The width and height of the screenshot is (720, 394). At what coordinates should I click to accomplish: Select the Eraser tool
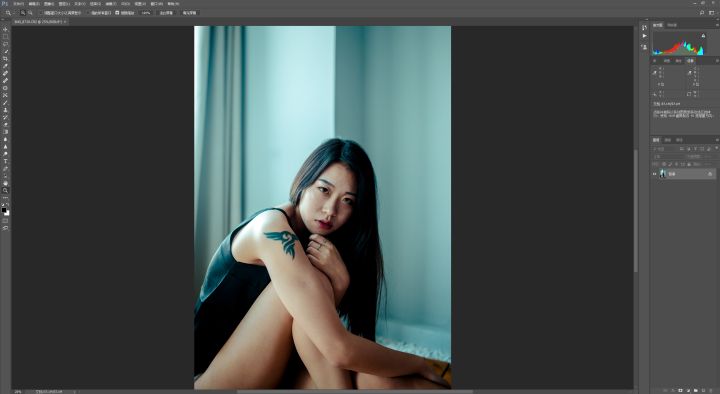coord(5,124)
